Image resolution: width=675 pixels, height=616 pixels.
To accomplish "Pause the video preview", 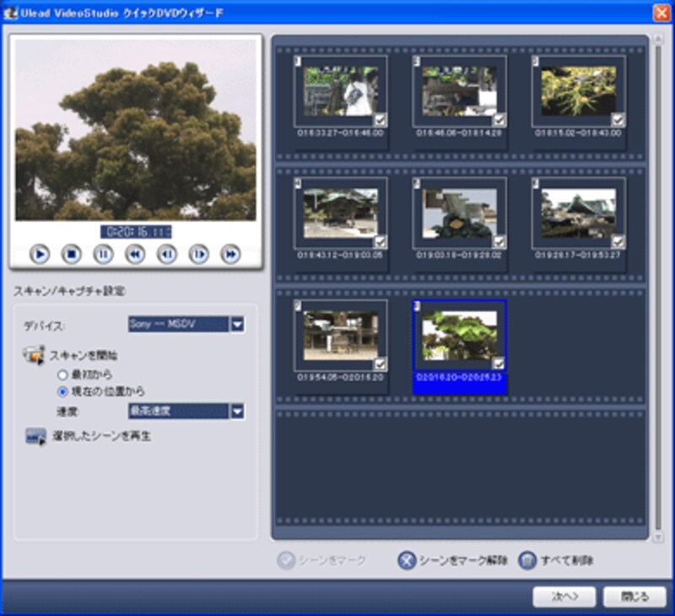I will point(103,253).
